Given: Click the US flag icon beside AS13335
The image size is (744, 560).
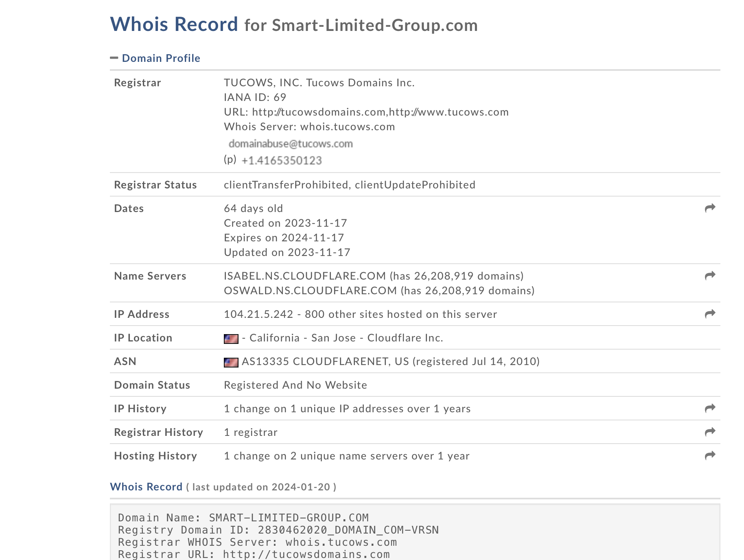Looking at the screenshot, I should [231, 362].
